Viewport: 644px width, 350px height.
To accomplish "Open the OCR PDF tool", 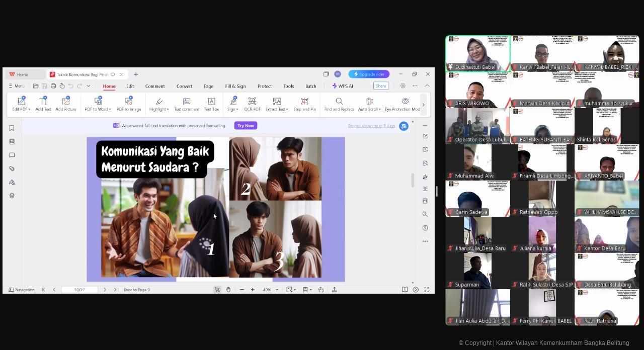I will tap(252, 104).
